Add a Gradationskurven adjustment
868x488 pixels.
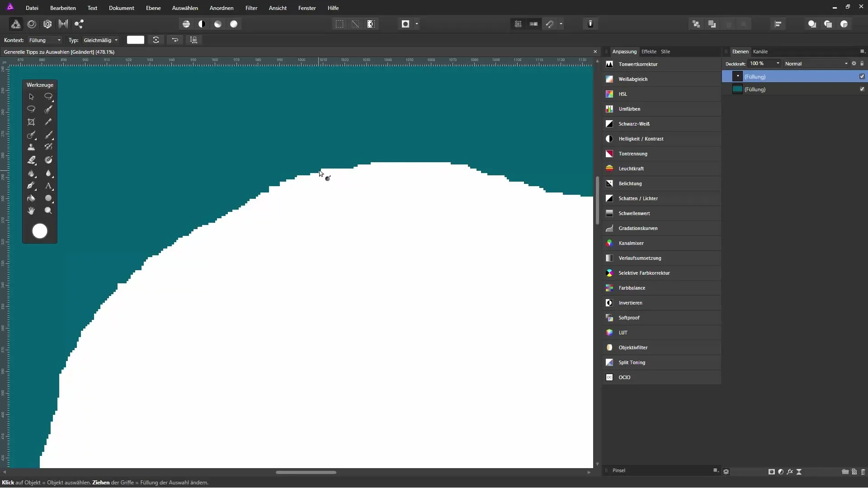661,228
